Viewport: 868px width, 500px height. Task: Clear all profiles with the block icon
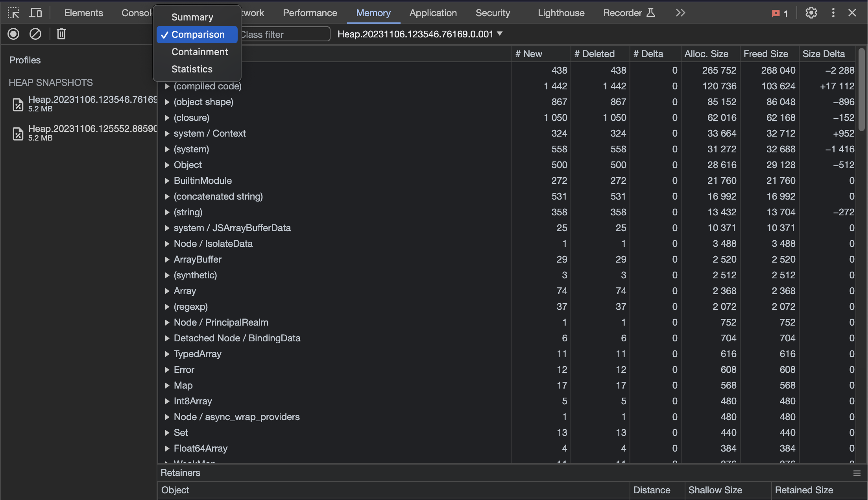click(x=35, y=34)
